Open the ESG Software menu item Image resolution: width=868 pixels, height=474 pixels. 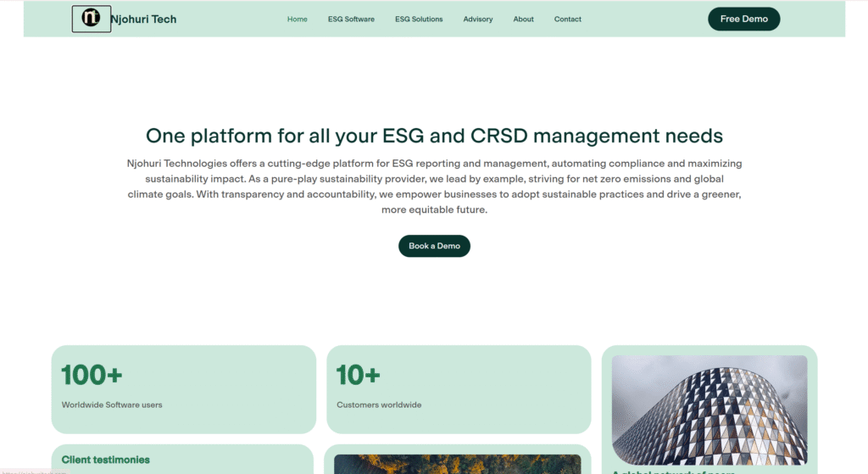pyautogui.click(x=351, y=19)
